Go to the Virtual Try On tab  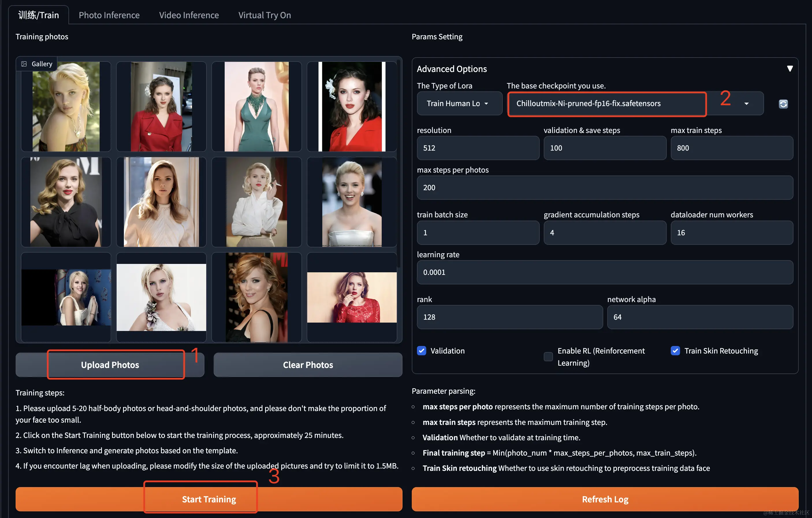[265, 15]
